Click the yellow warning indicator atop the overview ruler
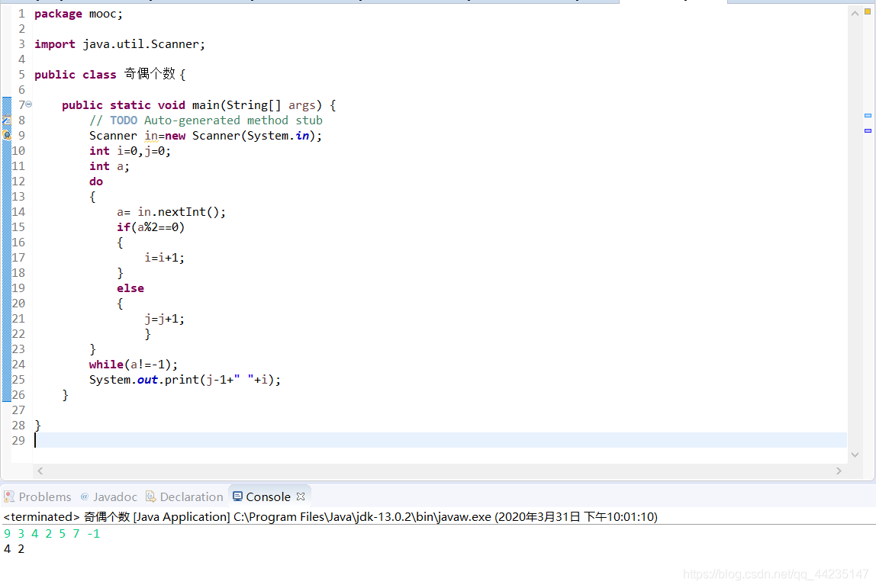Viewport: 876px width, 588px height. click(x=868, y=11)
